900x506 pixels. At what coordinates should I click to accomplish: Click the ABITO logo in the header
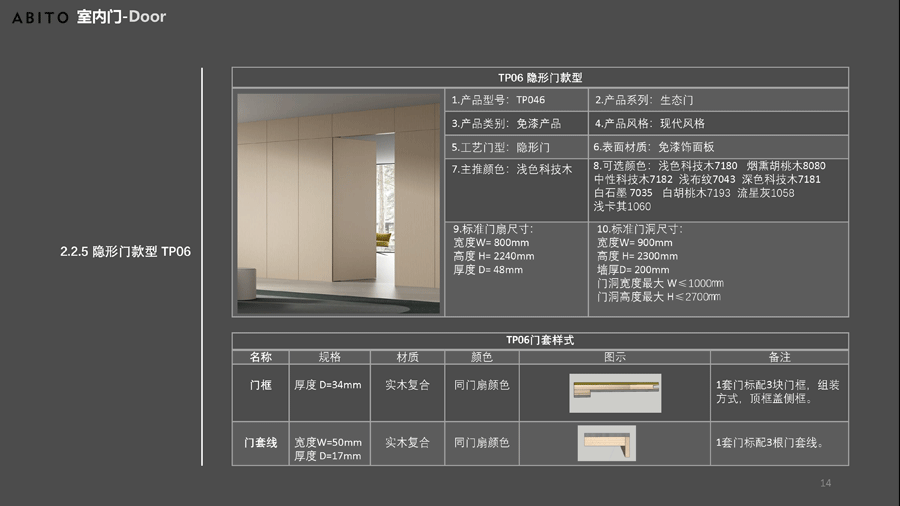40,17
